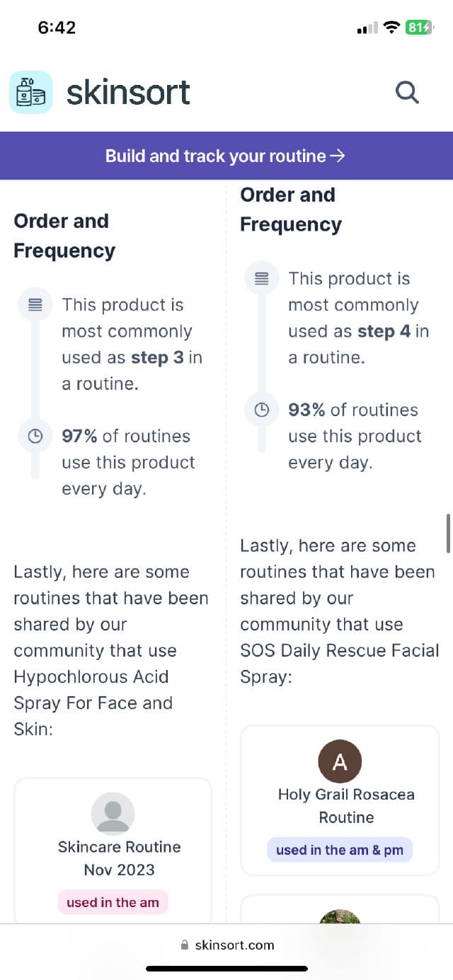Screen dimensions: 453x980
Task: Tap the skinsort logo icon
Action: click(x=30, y=92)
